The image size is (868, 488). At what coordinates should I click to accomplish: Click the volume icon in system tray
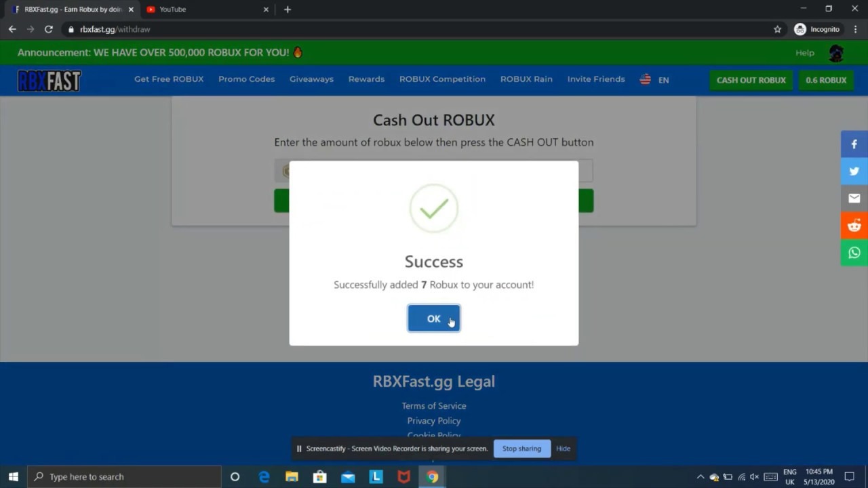[754, 476]
